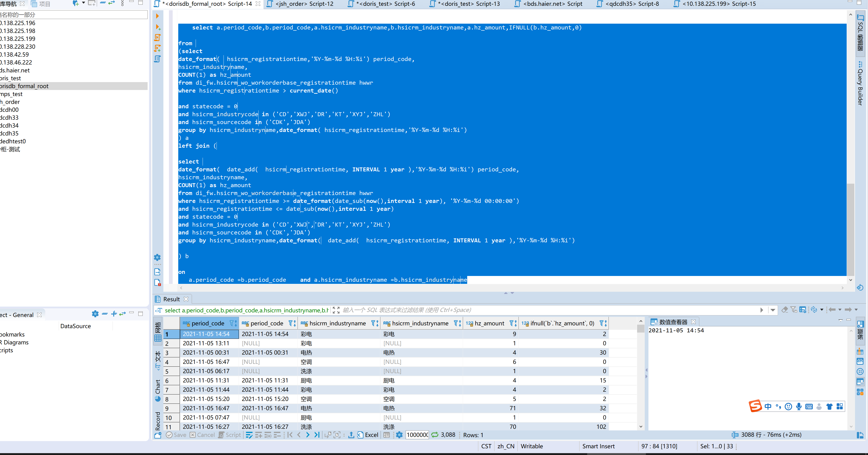Click the save filter funnel icon

[794, 310]
